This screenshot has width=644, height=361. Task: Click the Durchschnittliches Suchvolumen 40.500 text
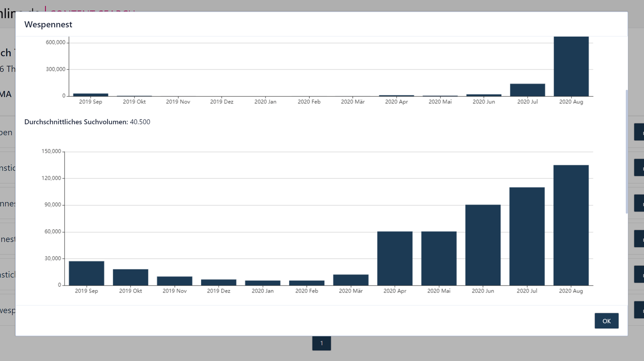tap(87, 122)
